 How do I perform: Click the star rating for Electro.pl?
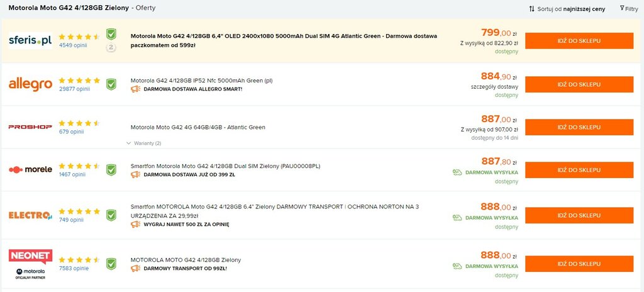[x=79, y=211]
